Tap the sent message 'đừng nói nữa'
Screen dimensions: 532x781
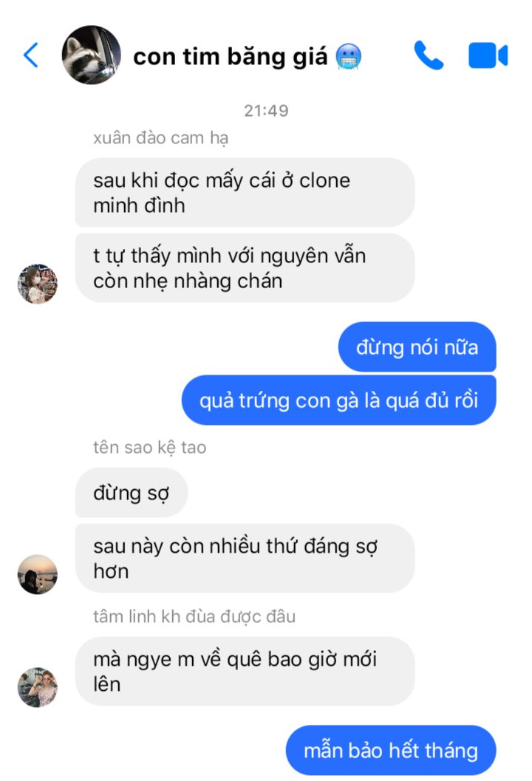417,347
